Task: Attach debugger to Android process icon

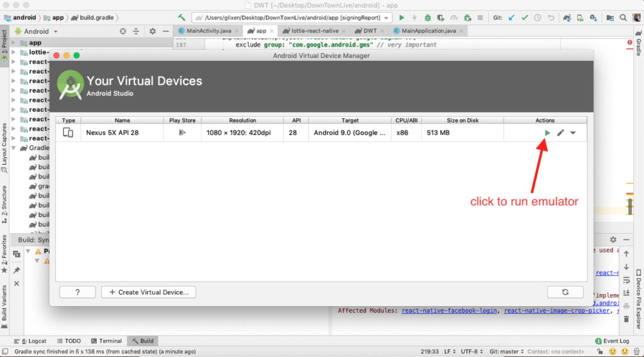Action: click(467, 18)
